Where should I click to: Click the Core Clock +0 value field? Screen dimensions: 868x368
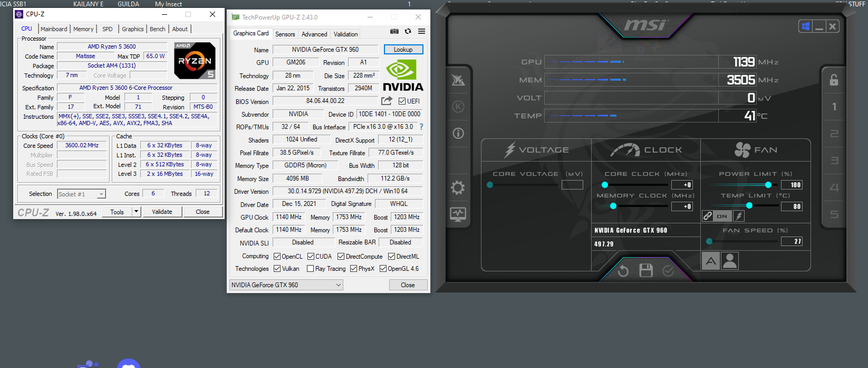pyautogui.click(x=682, y=185)
